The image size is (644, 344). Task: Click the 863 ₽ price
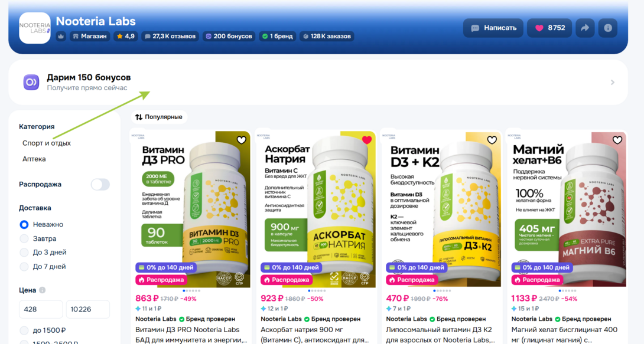point(147,299)
